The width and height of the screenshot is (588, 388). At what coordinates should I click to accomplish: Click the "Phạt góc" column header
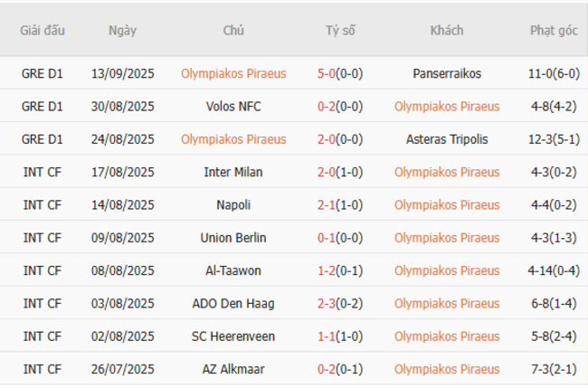point(554,31)
